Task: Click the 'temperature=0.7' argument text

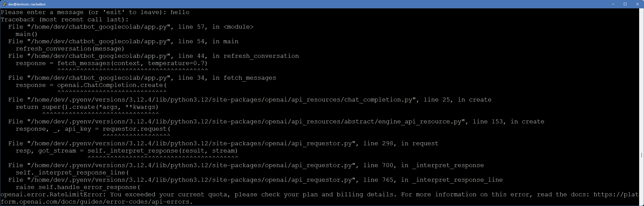Action: 178,63
